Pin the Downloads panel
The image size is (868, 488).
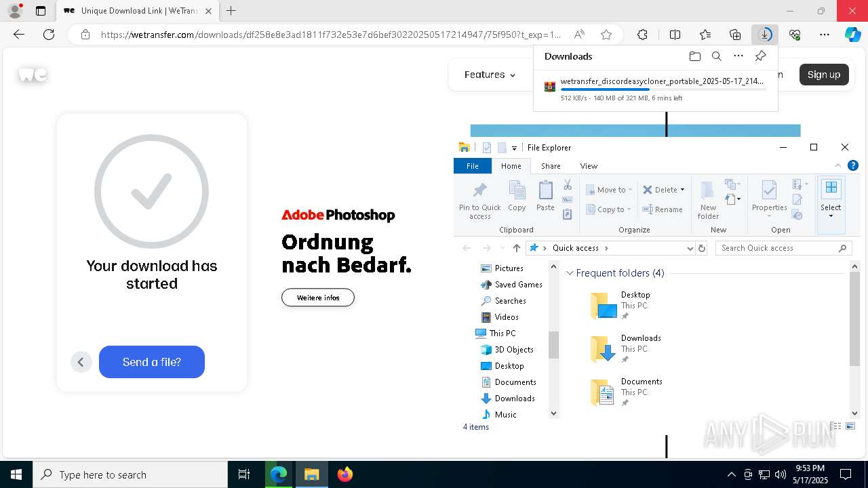[760, 56]
